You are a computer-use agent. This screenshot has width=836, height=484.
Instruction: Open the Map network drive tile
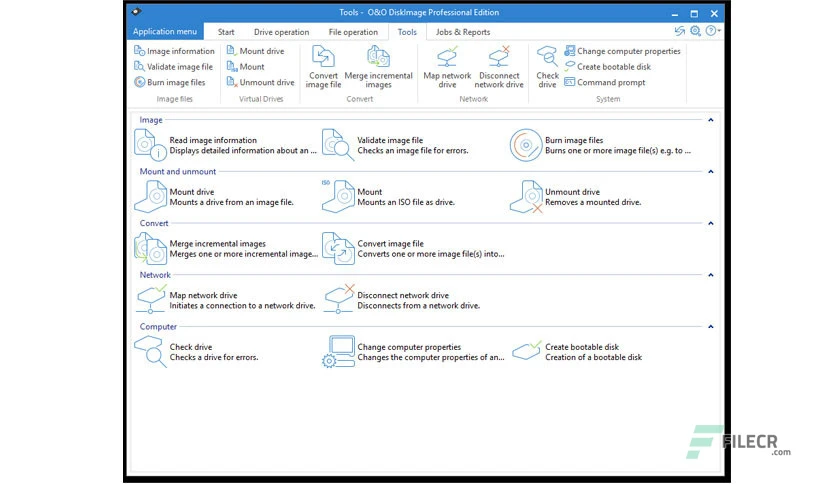225,300
